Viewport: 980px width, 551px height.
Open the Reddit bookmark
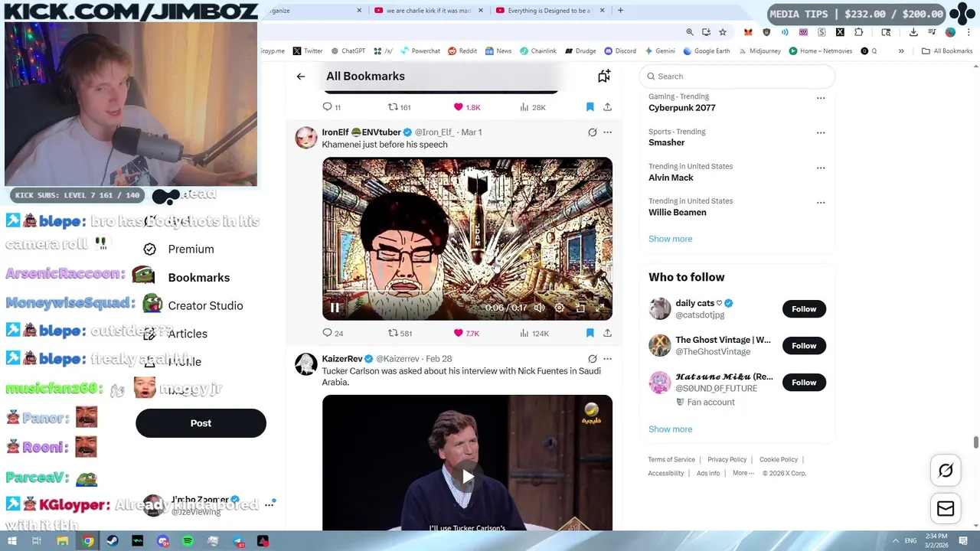462,51
